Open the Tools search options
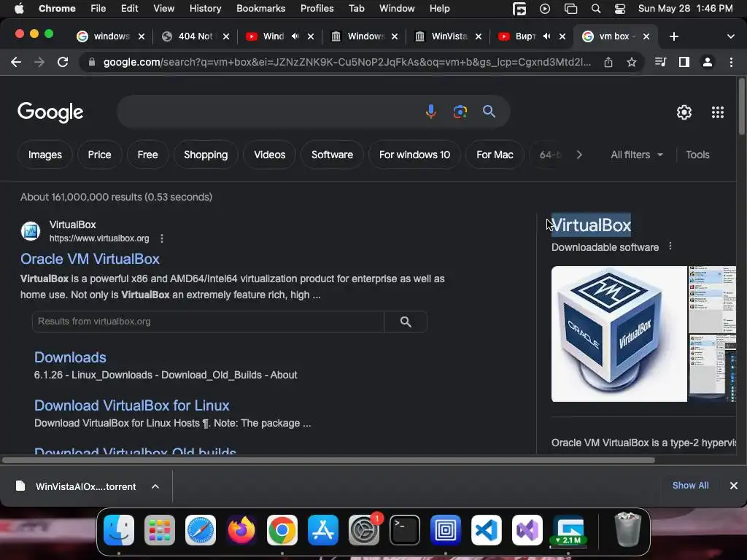The height and width of the screenshot is (560, 747). [697, 155]
